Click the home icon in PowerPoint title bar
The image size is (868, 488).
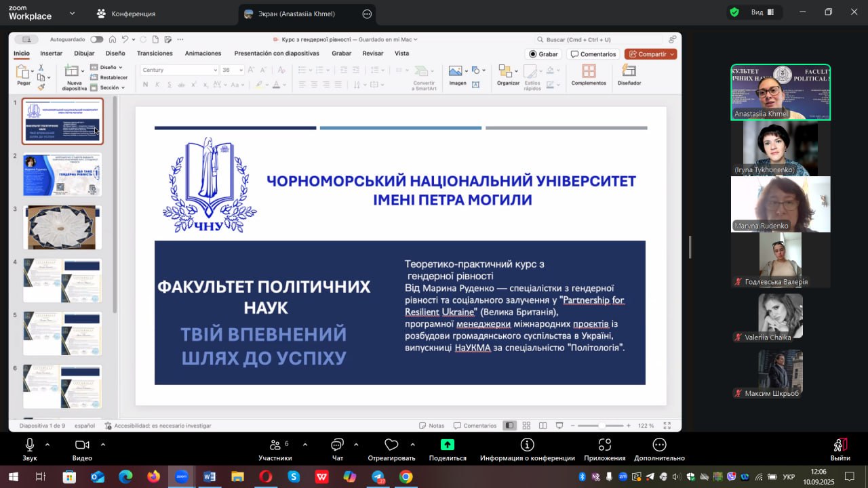(x=113, y=39)
